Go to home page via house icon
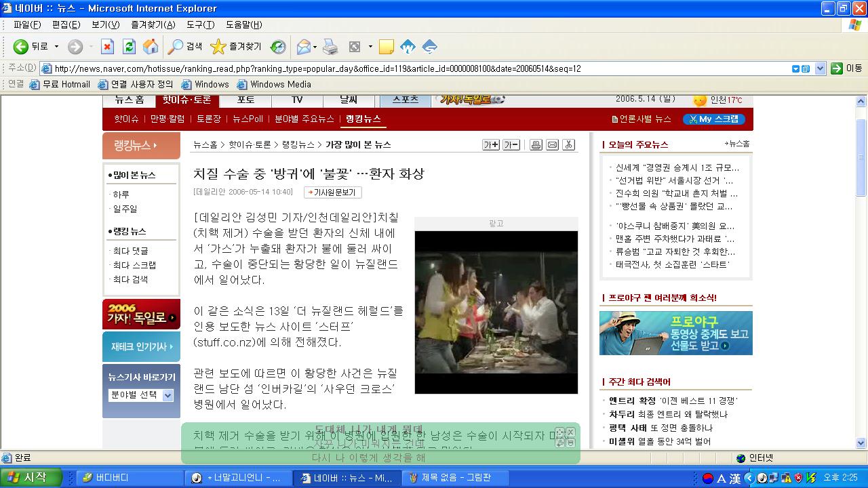This screenshot has width=868, height=488. pos(151,47)
